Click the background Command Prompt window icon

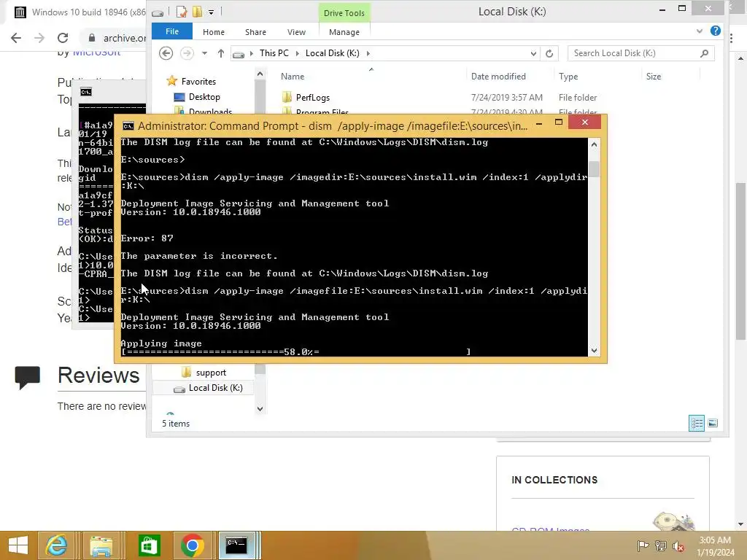tap(86, 92)
